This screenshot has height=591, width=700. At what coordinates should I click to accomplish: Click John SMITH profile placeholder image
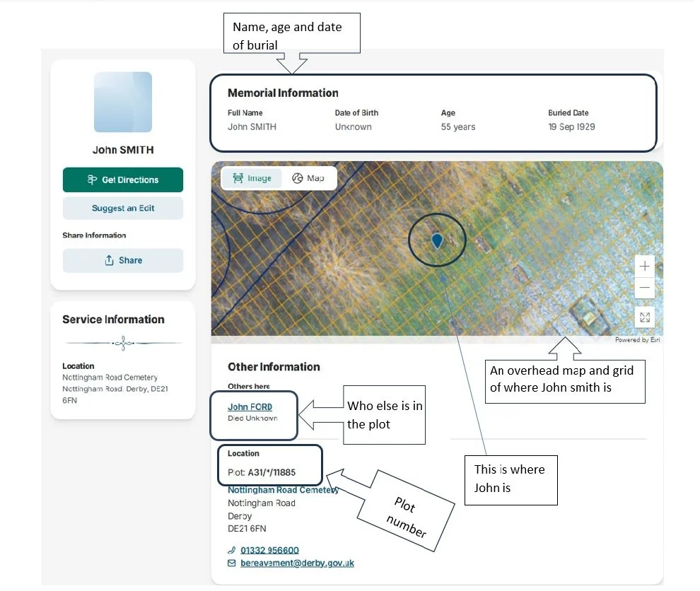(123, 103)
